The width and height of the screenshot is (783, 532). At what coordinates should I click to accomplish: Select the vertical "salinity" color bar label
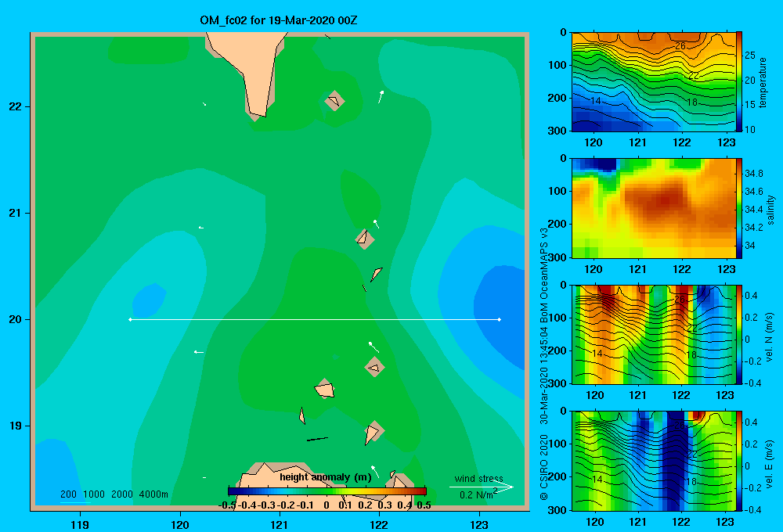[x=770, y=210]
